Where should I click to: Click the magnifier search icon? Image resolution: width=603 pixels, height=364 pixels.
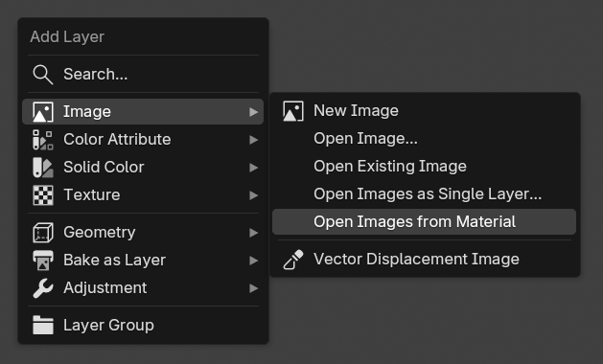tap(43, 75)
